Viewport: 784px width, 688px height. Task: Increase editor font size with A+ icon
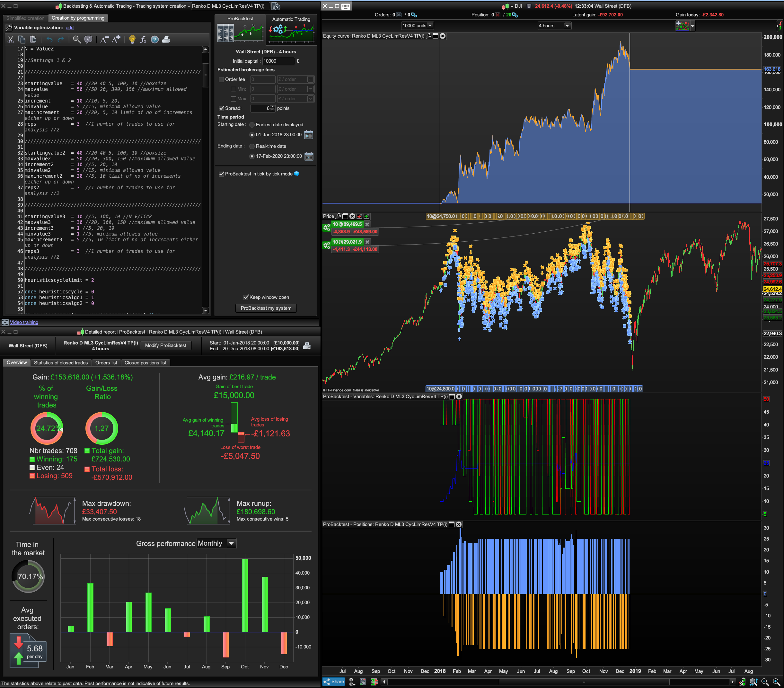click(116, 40)
